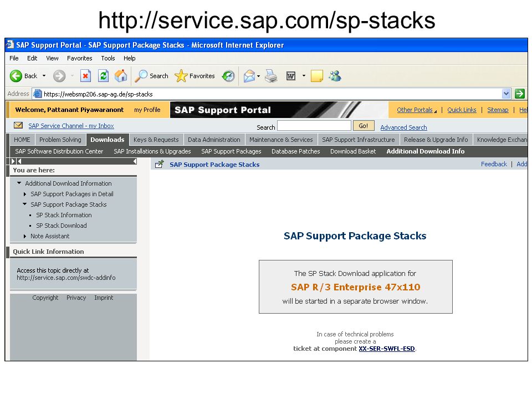
Task: Open the Sitemap link
Action: tap(498, 110)
